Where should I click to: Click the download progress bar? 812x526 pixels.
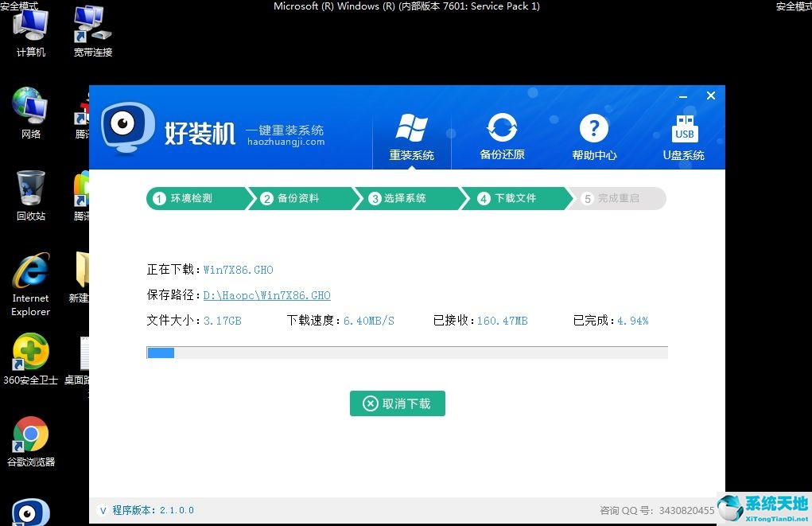(x=406, y=352)
